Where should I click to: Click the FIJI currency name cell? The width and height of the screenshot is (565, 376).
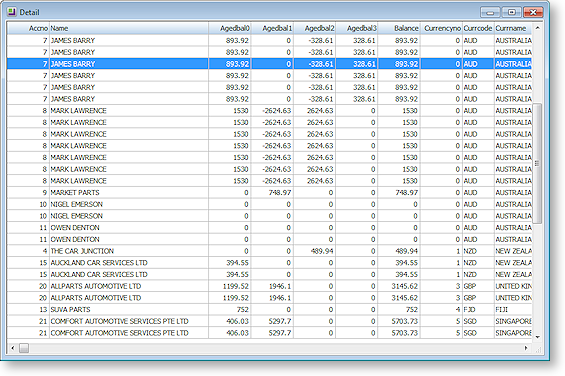tap(513, 309)
